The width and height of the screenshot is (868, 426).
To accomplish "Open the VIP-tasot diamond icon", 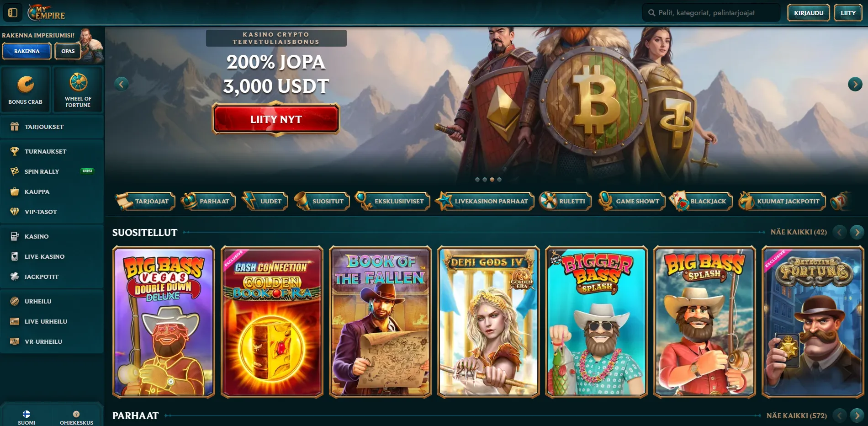I will point(15,212).
